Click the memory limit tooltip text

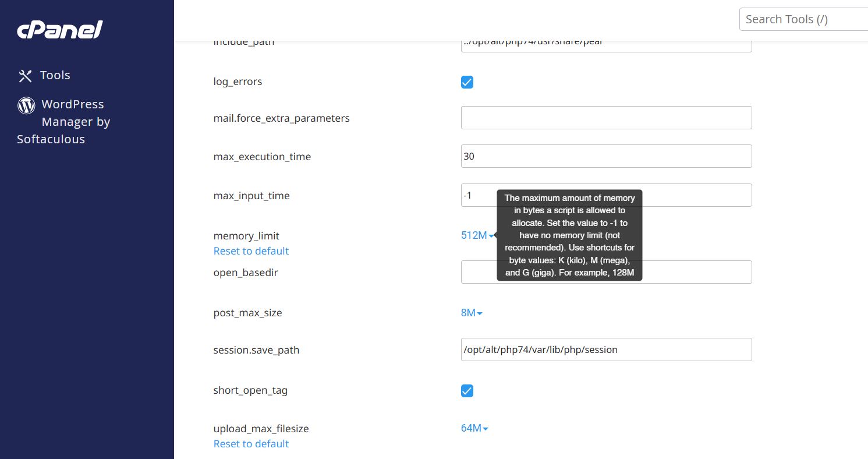569,235
